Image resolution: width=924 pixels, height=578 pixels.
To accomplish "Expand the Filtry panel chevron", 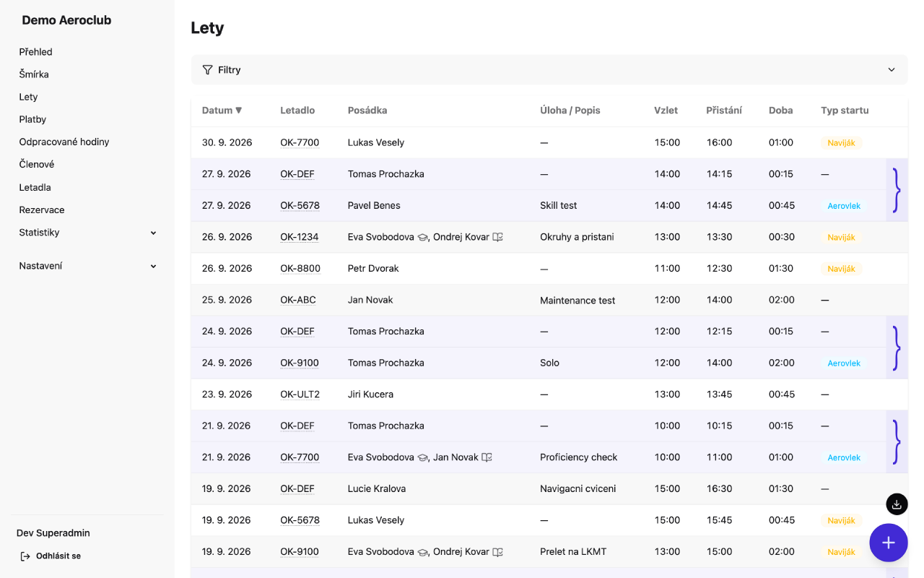I will pyautogui.click(x=892, y=70).
